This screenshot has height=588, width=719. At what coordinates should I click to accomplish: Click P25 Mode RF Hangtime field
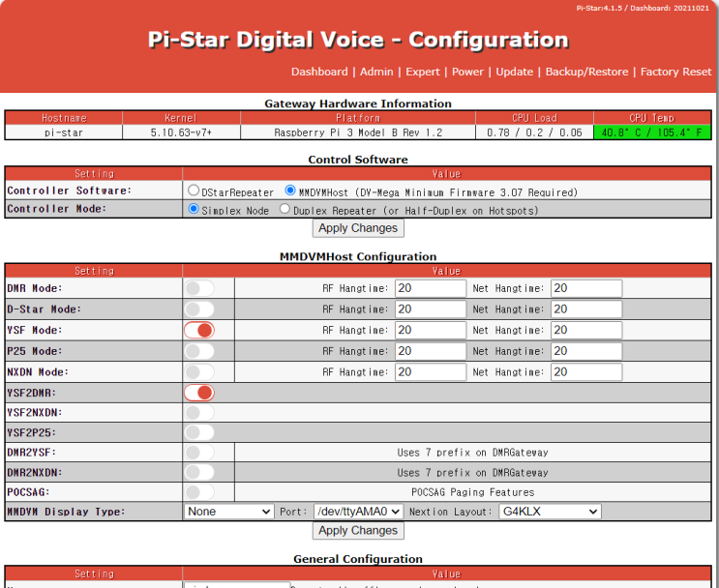(x=431, y=351)
